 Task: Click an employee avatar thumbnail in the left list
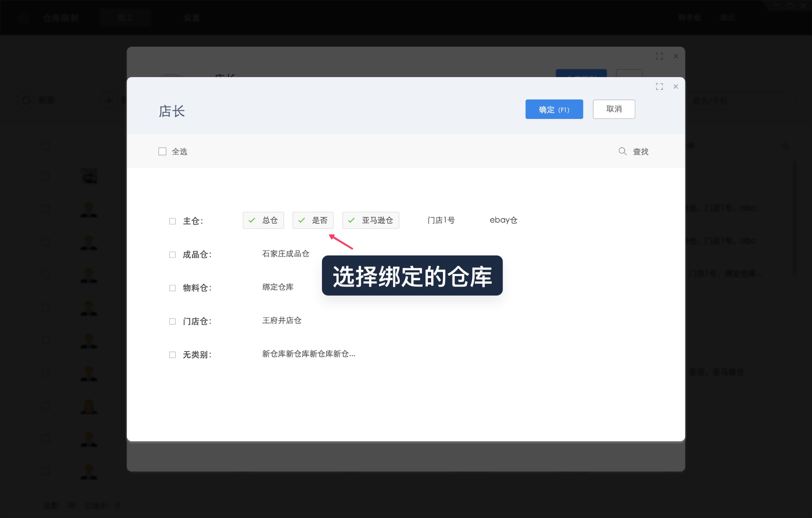pos(89,210)
